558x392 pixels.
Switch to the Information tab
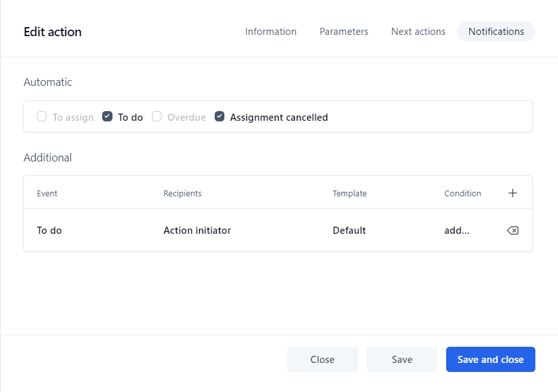270,32
